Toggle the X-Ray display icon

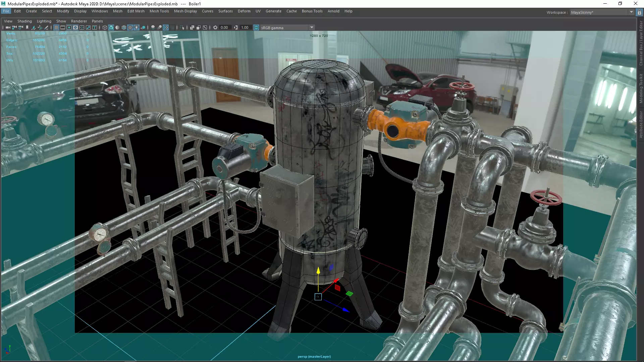tap(192, 27)
